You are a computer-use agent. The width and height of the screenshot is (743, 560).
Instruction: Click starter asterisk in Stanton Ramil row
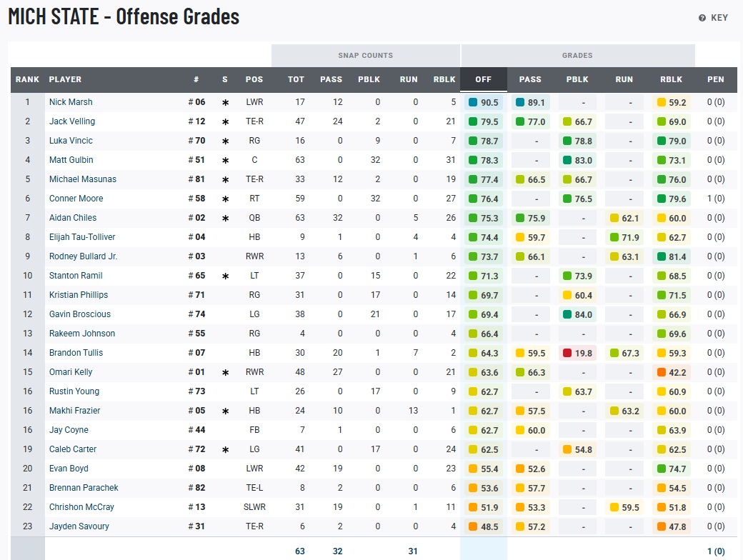pos(225,276)
